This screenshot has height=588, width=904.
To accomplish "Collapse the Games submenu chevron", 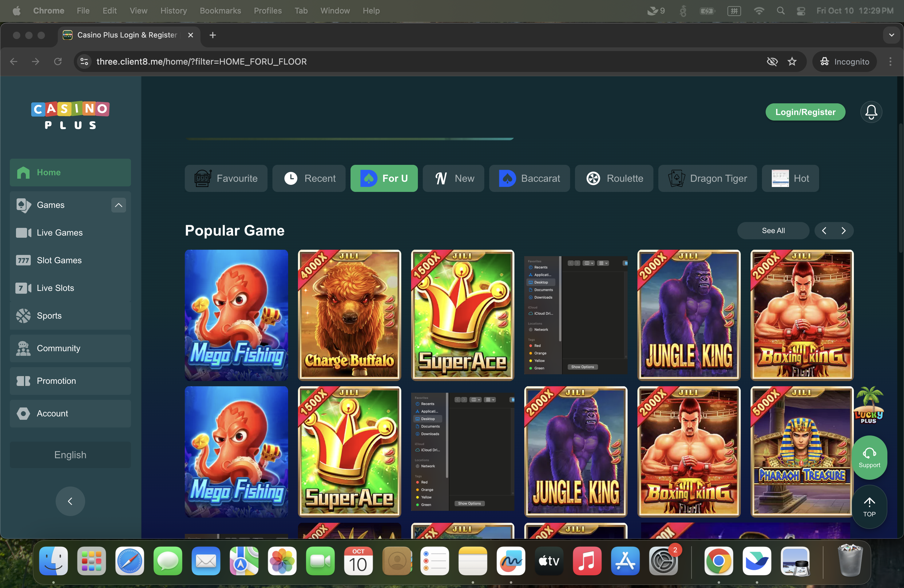I will pyautogui.click(x=118, y=205).
